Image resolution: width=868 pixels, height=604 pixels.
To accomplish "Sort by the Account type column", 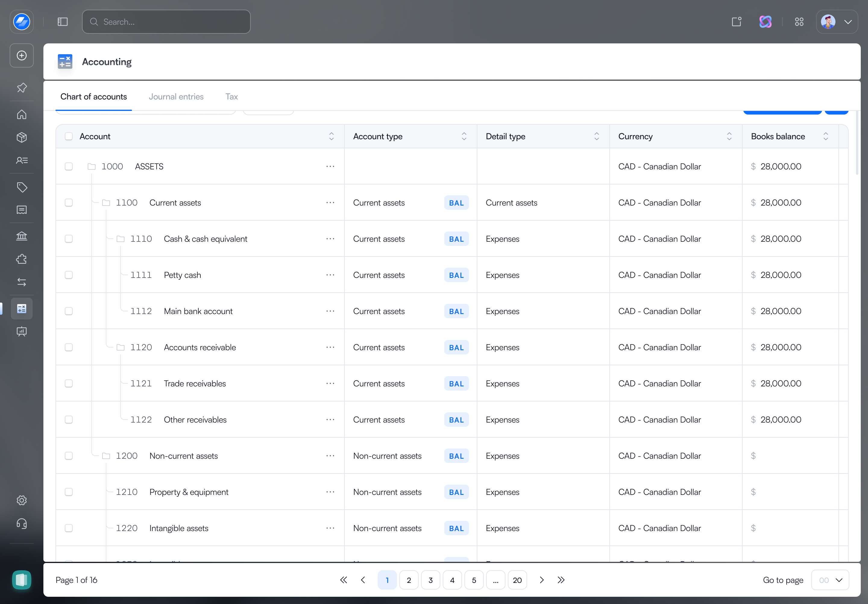I will tap(464, 136).
